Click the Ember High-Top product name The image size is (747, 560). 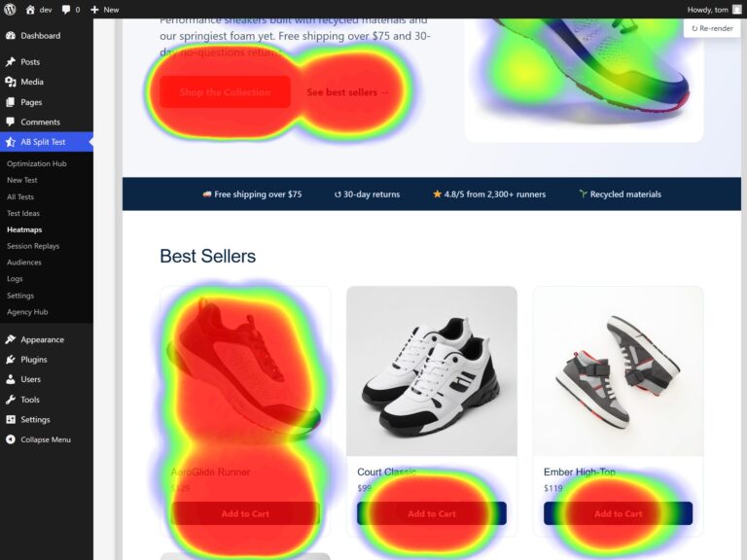click(x=580, y=472)
